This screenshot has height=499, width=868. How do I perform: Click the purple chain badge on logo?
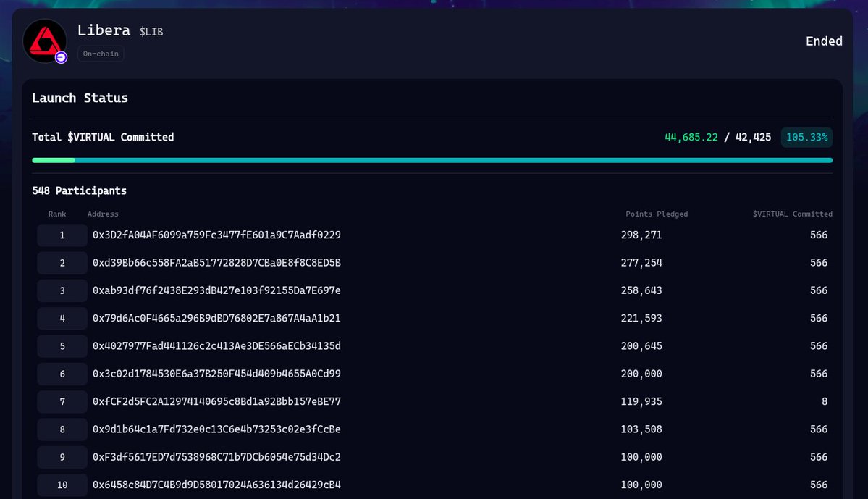click(x=61, y=57)
